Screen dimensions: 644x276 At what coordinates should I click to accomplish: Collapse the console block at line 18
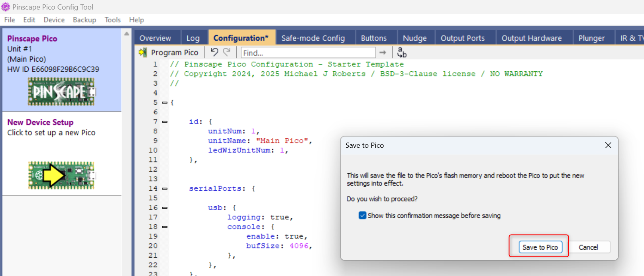point(165,227)
